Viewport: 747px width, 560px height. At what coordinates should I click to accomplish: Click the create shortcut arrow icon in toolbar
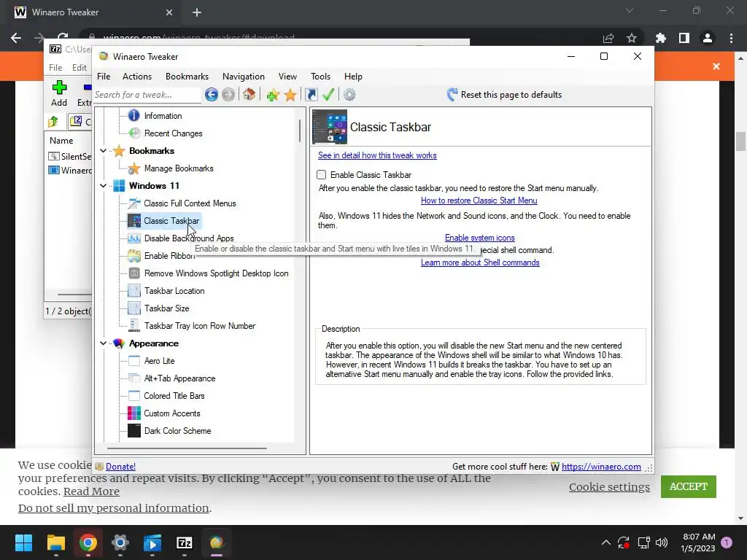311,95
